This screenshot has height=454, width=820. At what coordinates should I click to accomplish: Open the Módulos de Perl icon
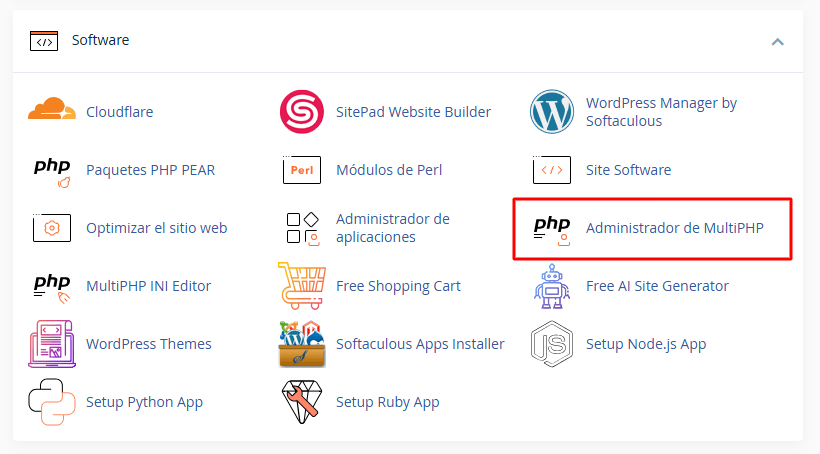[x=301, y=170]
